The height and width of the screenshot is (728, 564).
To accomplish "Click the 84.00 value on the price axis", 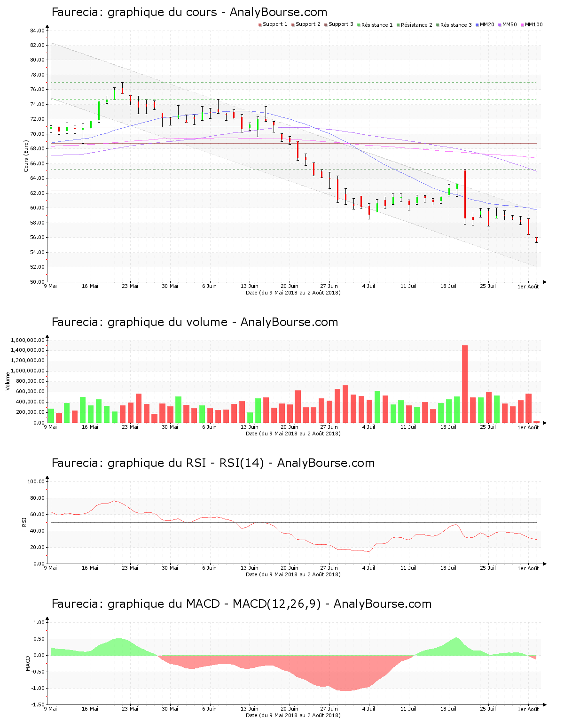I will point(37,31).
